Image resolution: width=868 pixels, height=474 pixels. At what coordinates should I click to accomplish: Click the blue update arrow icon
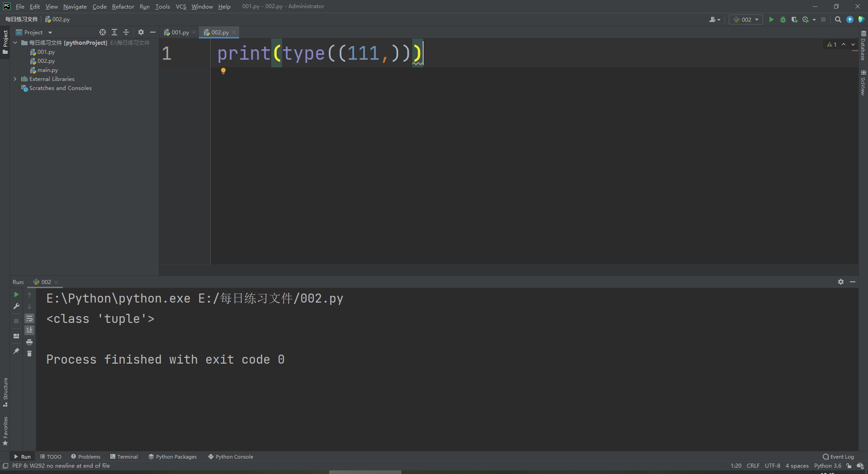coord(850,19)
